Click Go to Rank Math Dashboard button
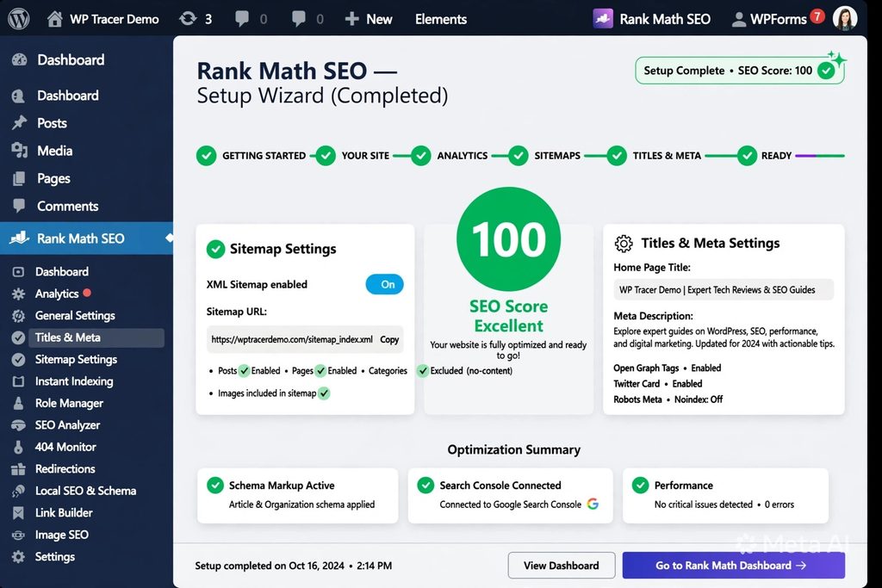This screenshot has width=882, height=588. (x=734, y=566)
